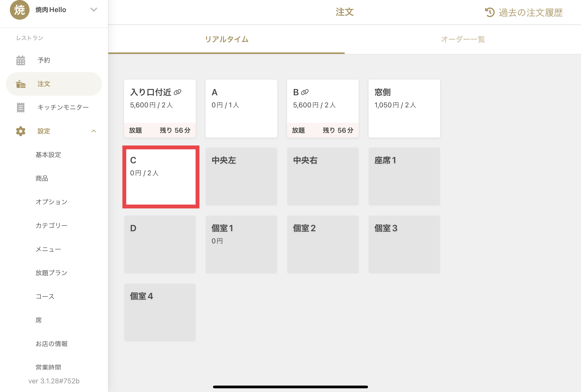Click the 予約 calendar icon
The image size is (581, 392).
(21, 60)
